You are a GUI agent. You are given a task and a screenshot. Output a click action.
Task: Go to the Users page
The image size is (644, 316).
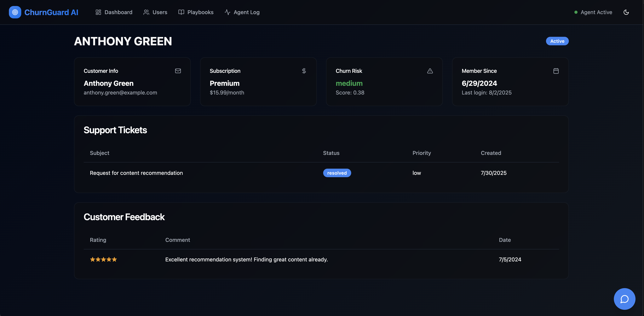tap(155, 12)
